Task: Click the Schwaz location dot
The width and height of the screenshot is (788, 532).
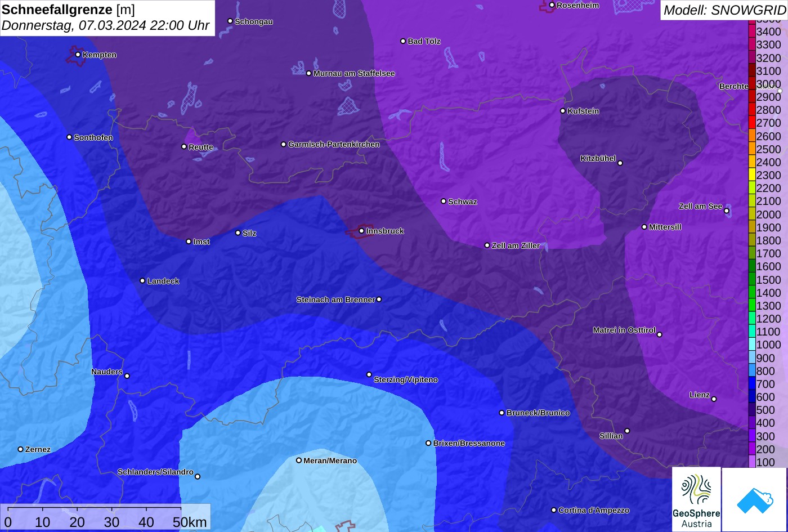Action: (444, 201)
